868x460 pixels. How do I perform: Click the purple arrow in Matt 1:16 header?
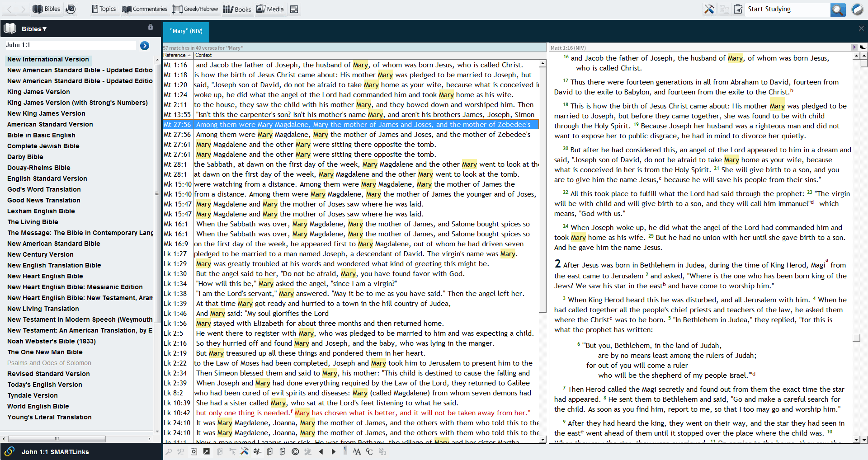[854, 47]
